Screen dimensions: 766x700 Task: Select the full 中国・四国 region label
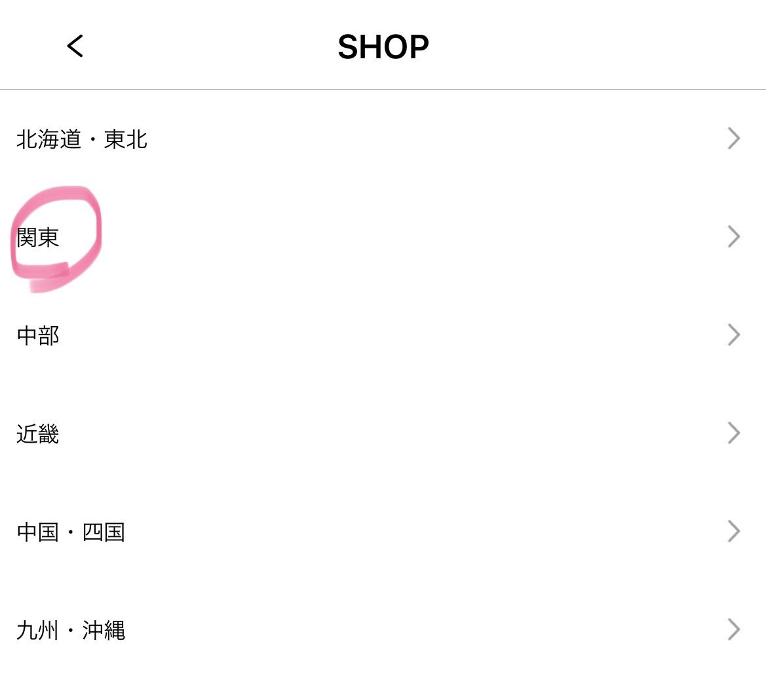[71, 532]
